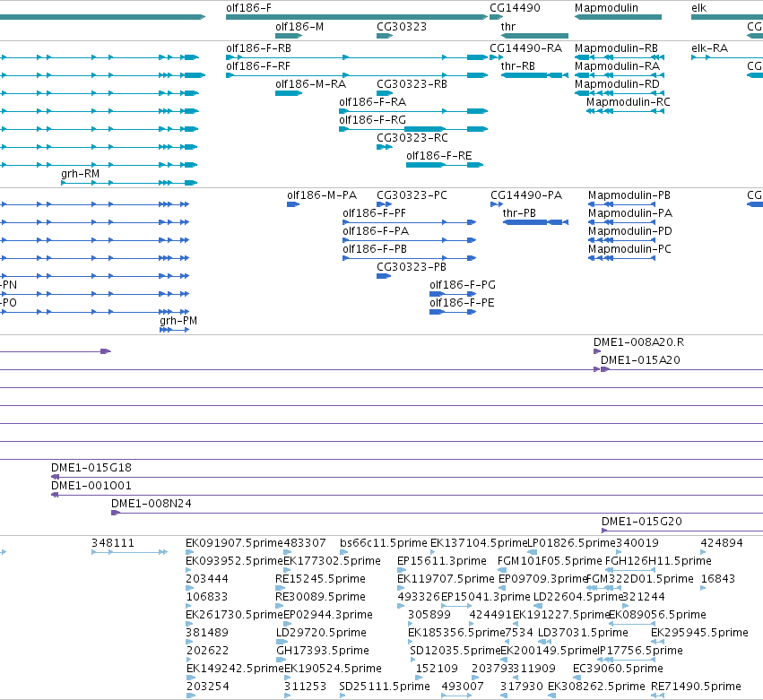Select transcript olf186-F-RA
This screenshot has width=763, height=700.
pyautogui.click(x=413, y=111)
